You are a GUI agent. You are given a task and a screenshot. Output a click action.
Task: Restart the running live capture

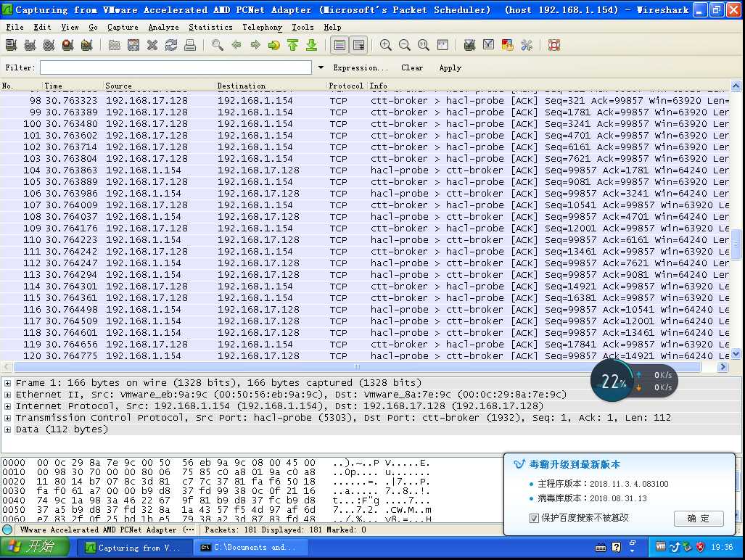[86, 45]
